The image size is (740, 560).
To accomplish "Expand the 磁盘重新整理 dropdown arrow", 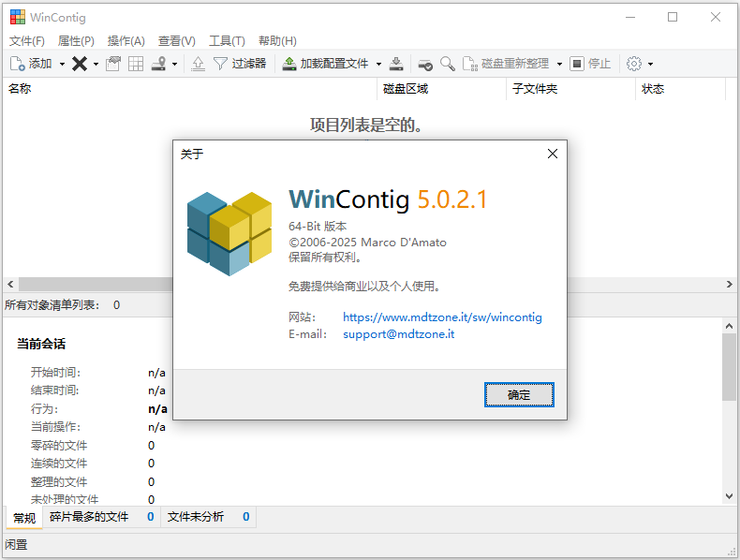I will [559, 64].
